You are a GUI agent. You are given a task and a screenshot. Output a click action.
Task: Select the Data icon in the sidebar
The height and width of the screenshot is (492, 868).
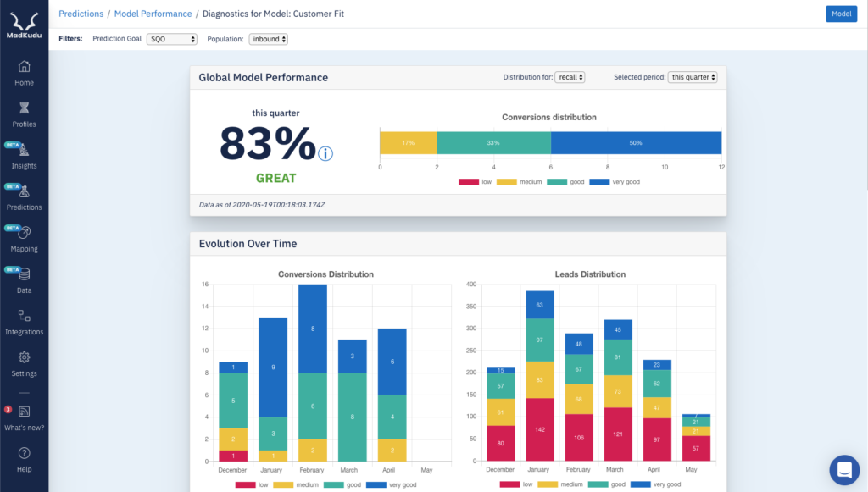24,279
